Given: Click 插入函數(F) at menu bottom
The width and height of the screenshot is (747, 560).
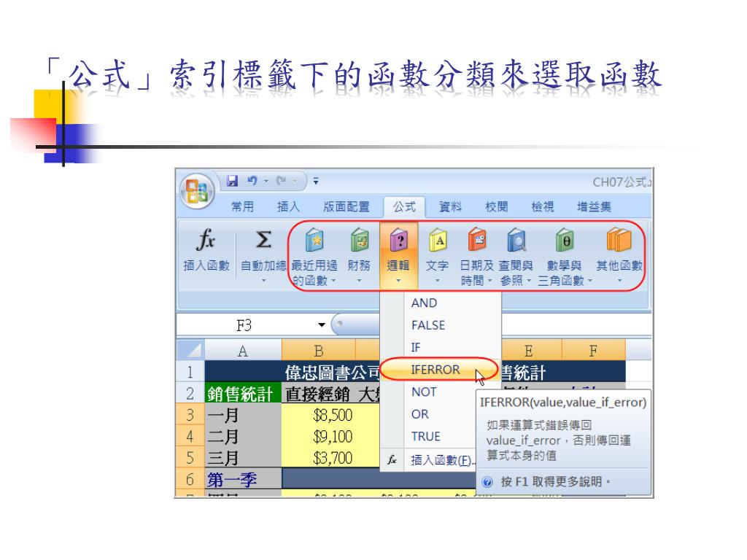Looking at the screenshot, I should click(x=429, y=460).
